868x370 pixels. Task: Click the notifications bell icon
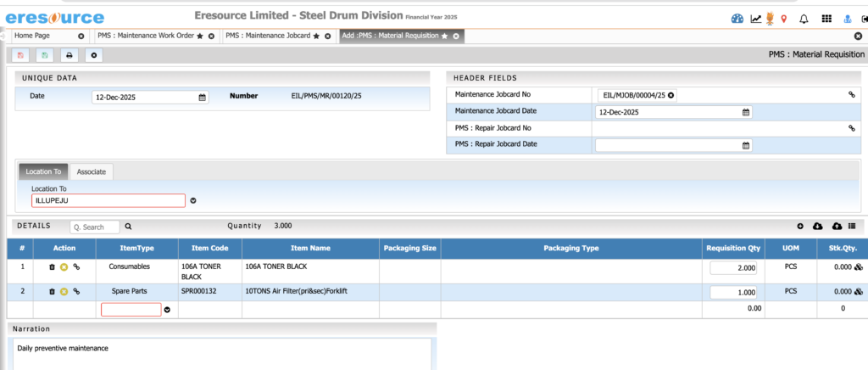tap(804, 19)
